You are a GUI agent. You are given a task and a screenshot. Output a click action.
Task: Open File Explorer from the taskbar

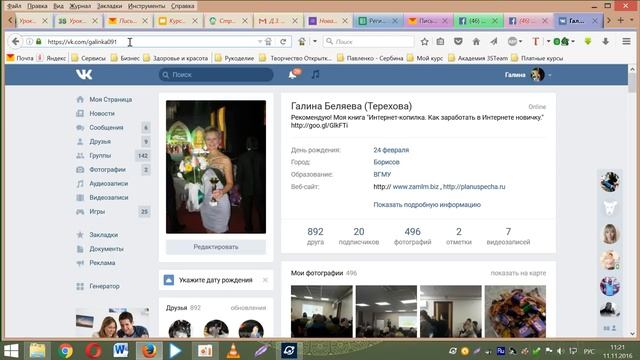tap(38, 351)
